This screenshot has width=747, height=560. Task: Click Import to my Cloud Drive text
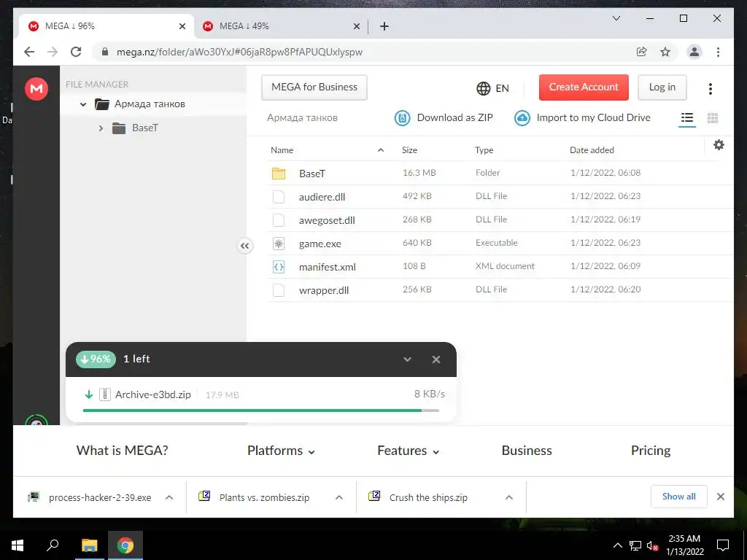coord(594,117)
